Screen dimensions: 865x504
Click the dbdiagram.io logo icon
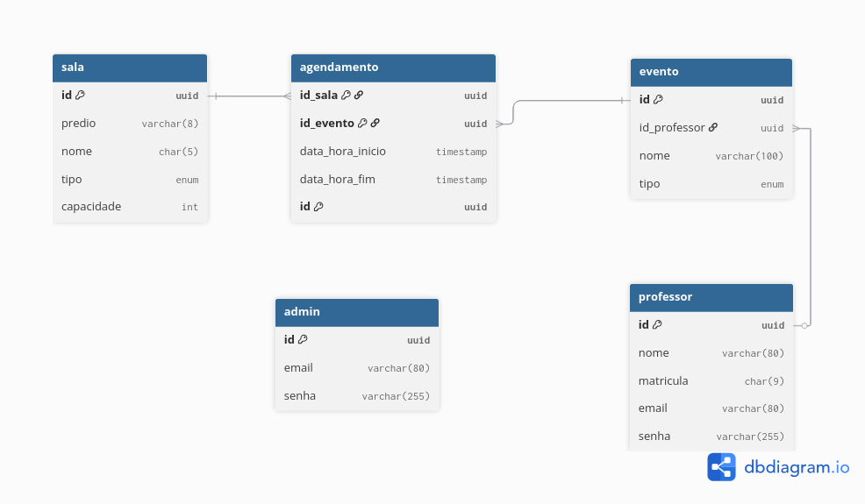point(721,467)
